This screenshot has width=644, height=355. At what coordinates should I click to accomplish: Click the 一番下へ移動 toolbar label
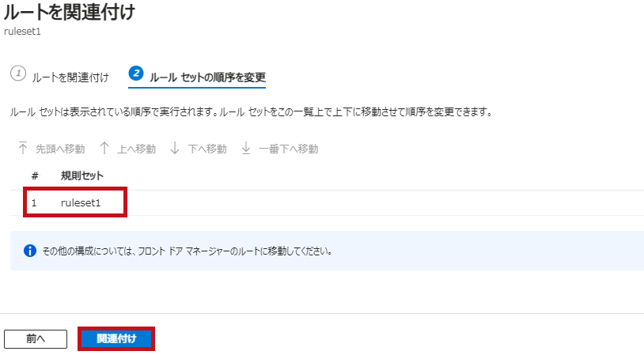pyautogui.click(x=288, y=149)
